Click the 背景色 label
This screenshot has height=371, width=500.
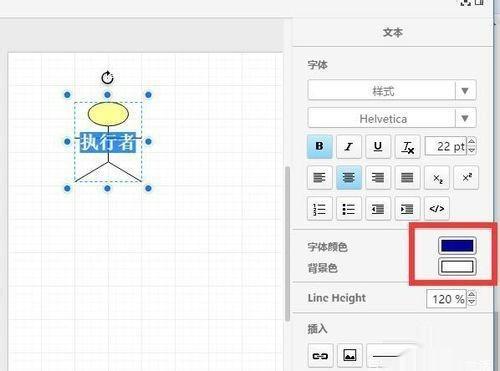tap(322, 268)
